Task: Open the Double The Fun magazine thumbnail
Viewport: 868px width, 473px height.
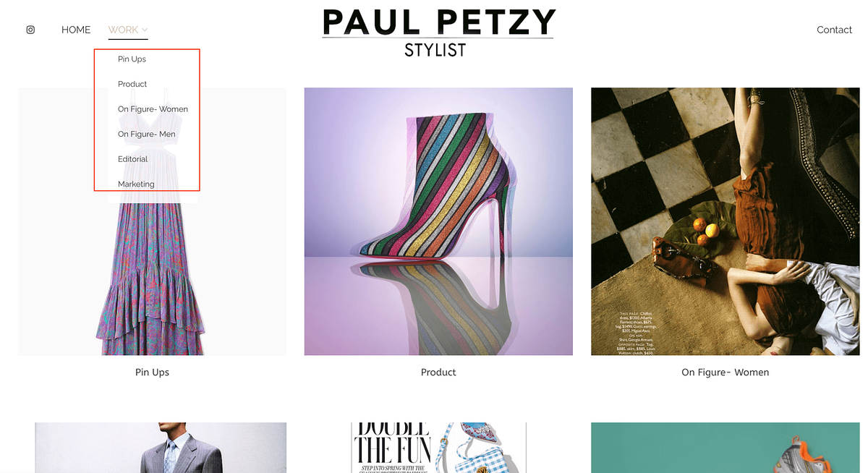Action: 438,448
